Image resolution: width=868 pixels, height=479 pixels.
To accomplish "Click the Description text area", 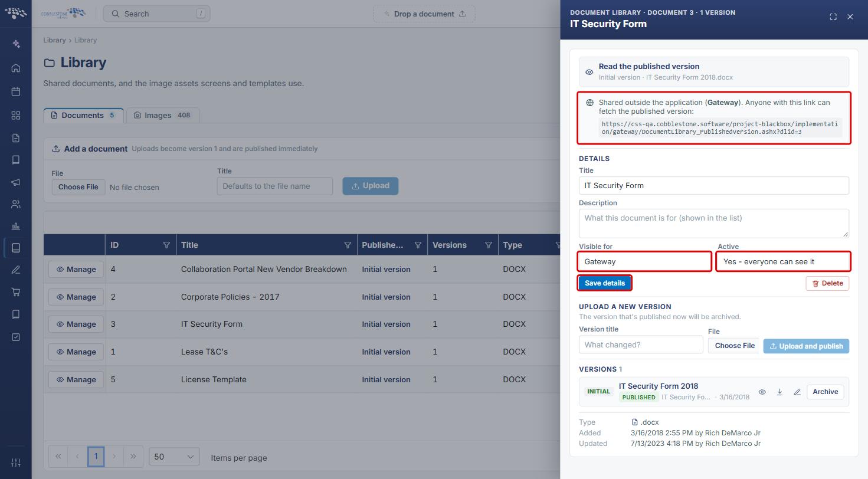I will point(714,223).
